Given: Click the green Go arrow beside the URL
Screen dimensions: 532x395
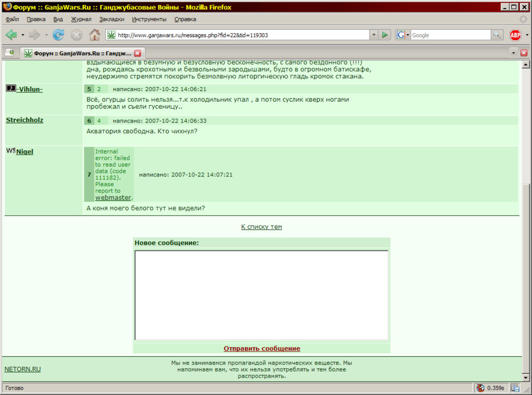Looking at the screenshot, I should (x=385, y=35).
